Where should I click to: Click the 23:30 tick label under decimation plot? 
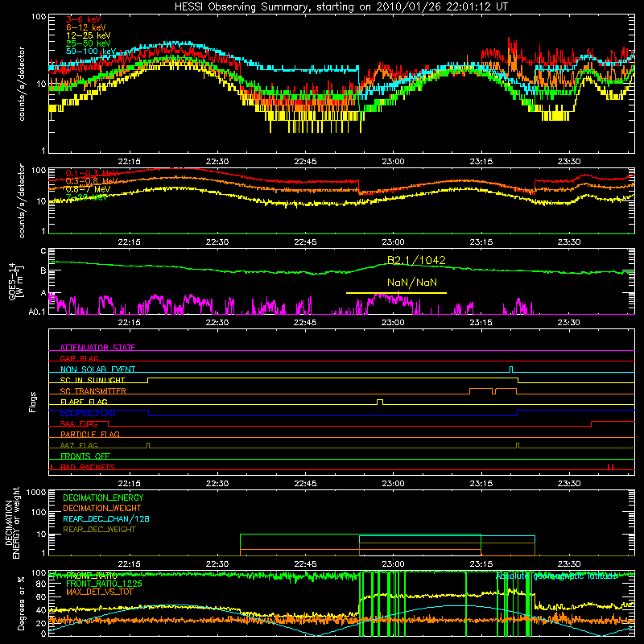coord(569,564)
